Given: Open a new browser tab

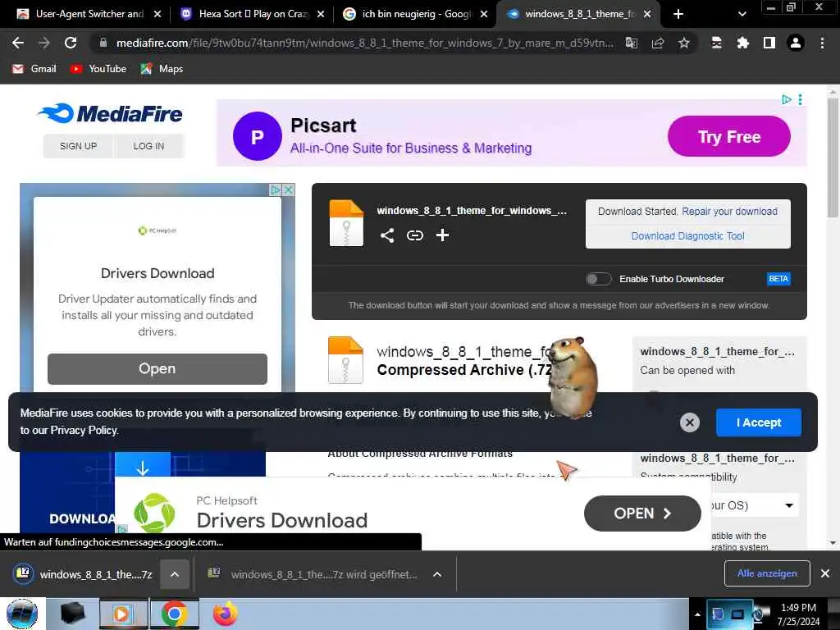Looking at the screenshot, I should pyautogui.click(x=678, y=14).
